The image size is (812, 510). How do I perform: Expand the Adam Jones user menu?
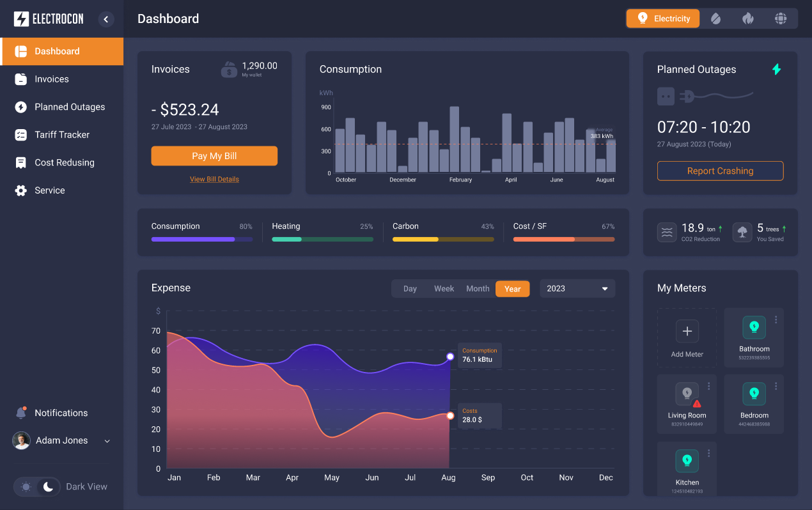pos(107,441)
